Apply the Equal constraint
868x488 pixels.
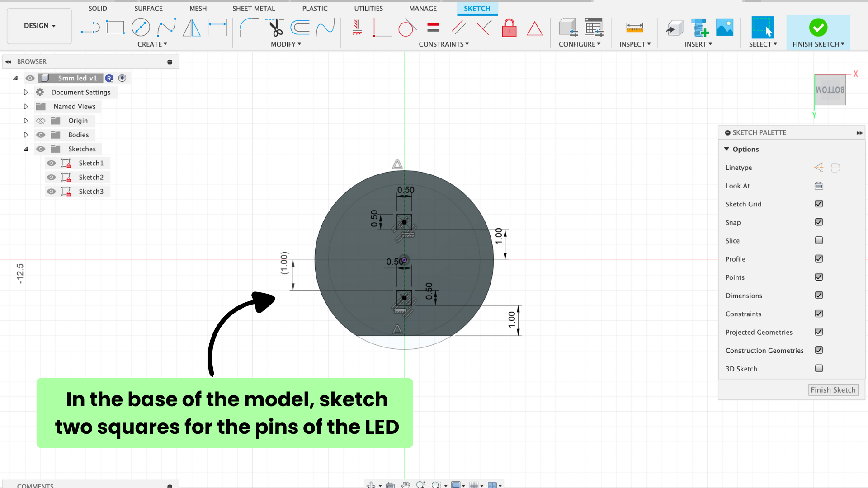(x=433, y=28)
